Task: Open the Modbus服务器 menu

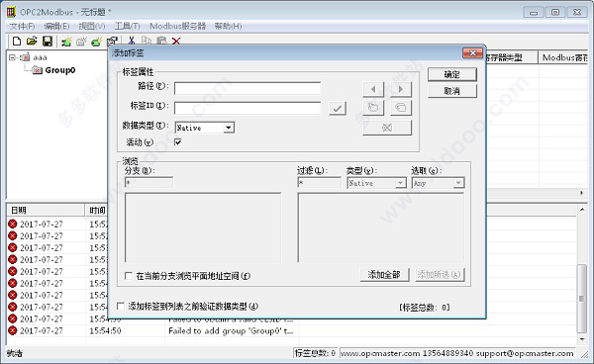Action: pyautogui.click(x=177, y=26)
